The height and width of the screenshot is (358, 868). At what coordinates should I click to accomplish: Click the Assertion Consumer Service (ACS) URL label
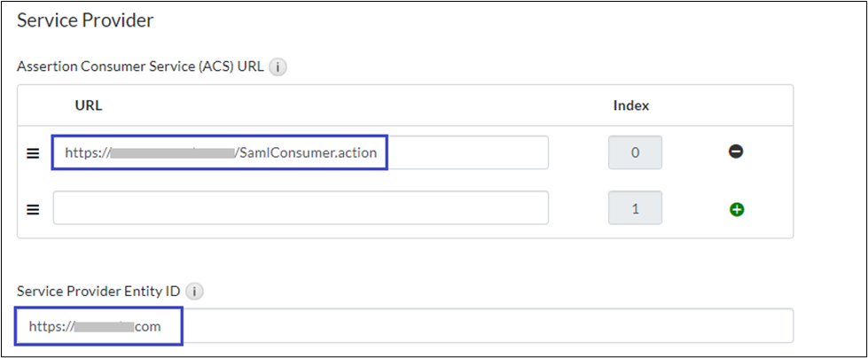[x=140, y=67]
